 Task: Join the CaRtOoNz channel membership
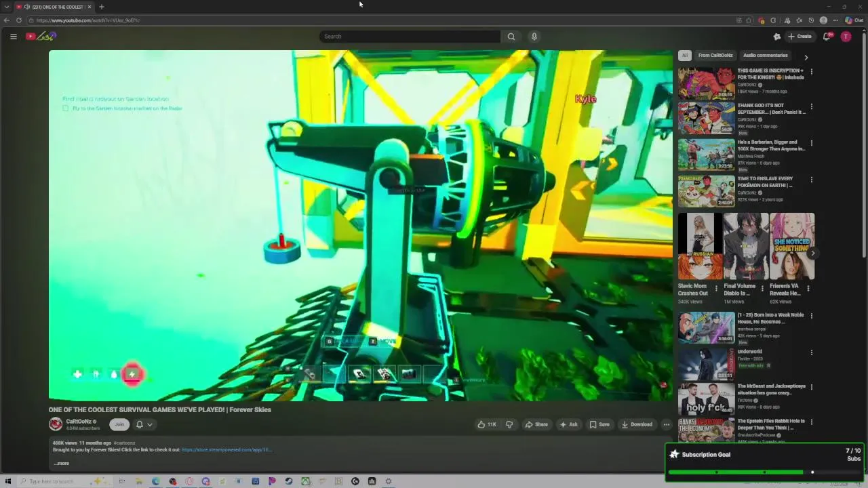[119, 425]
